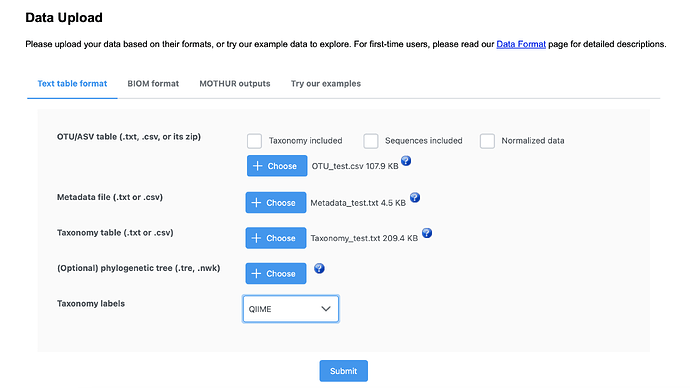Click the Metadata file (.txt or .csv) label
The width and height of the screenshot is (690, 388).
tap(110, 197)
